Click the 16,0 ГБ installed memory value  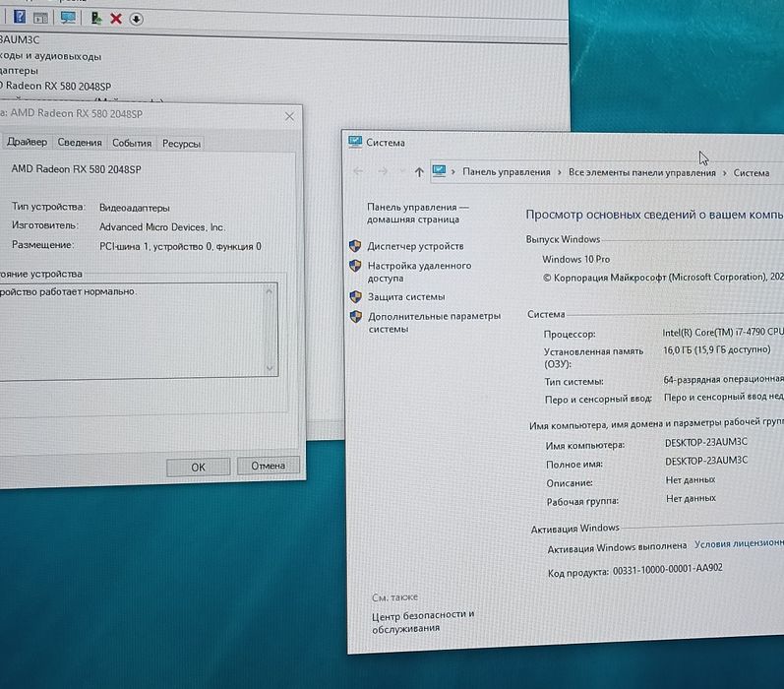717,349
